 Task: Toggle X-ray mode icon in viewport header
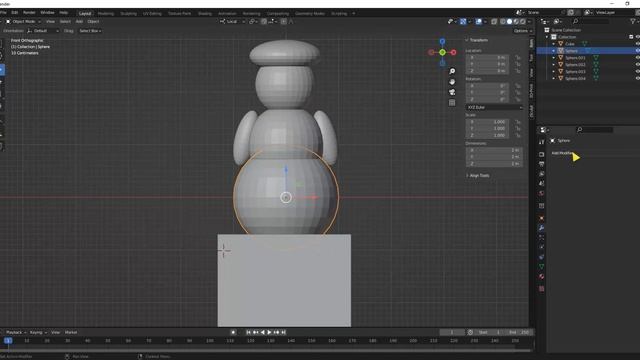[x=494, y=21]
